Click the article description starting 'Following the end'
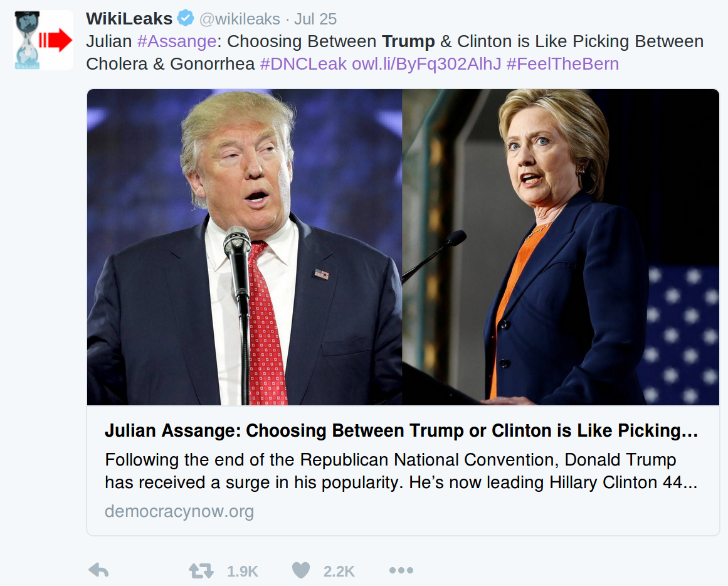The width and height of the screenshot is (728, 586). pyautogui.click(x=401, y=471)
